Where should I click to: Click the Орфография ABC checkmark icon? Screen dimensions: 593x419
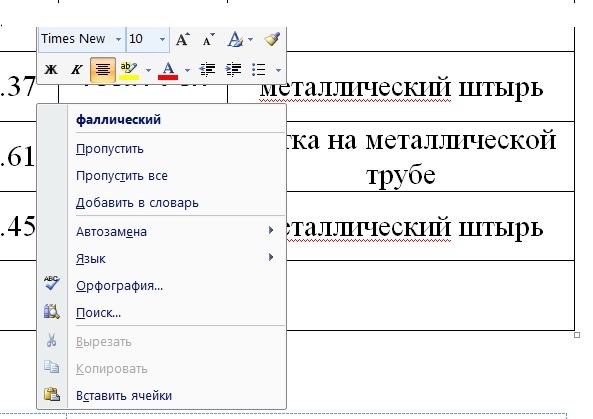pyautogui.click(x=51, y=282)
